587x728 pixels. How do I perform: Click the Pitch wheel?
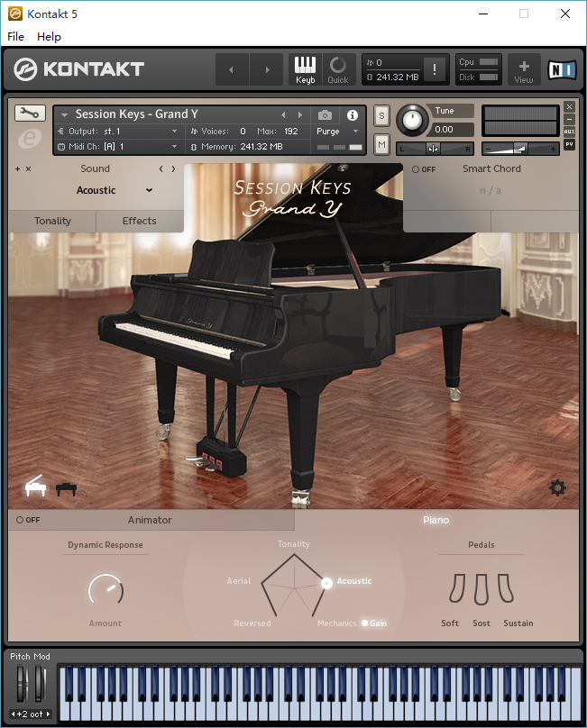point(22,684)
